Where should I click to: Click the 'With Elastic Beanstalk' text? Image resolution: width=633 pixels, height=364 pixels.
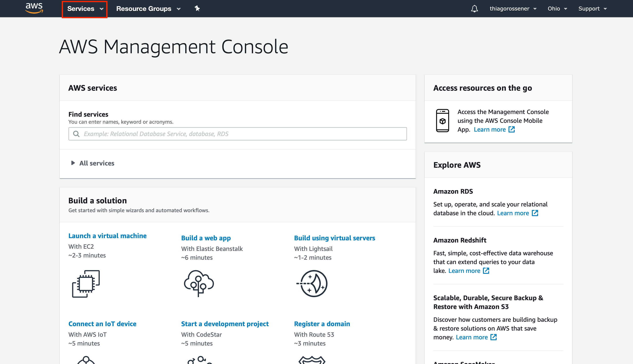point(212,249)
